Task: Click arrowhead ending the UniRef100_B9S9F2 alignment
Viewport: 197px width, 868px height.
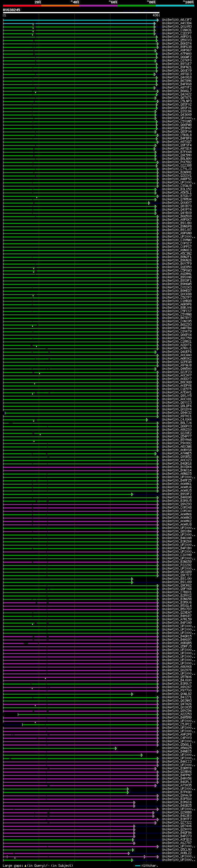Action: coord(132,494)
